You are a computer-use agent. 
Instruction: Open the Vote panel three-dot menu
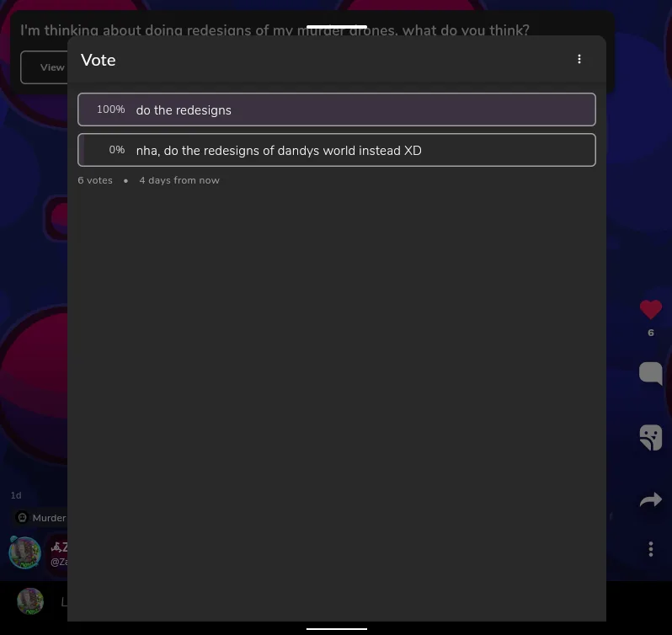[x=579, y=59]
